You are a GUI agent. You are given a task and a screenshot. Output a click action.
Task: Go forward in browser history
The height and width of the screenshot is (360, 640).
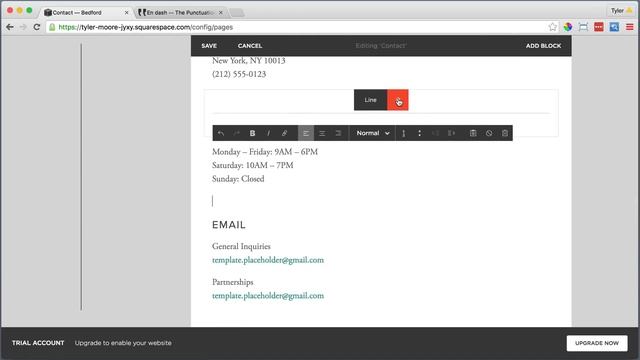click(23, 27)
